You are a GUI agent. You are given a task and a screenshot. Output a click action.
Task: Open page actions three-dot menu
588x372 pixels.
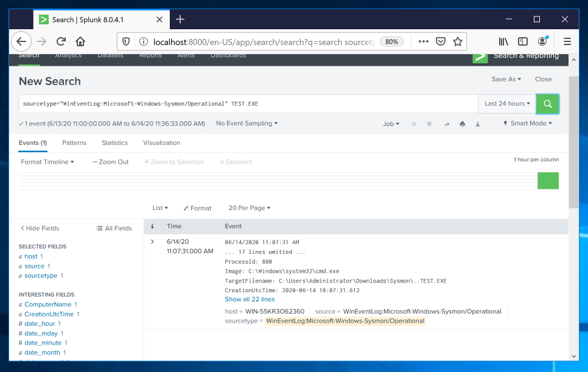tap(424, 41)
